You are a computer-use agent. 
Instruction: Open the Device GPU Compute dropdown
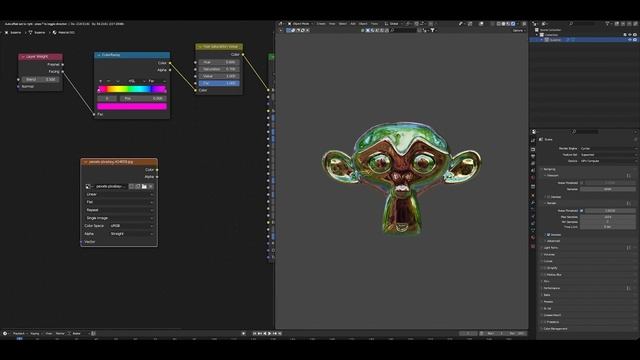(608, 161)
